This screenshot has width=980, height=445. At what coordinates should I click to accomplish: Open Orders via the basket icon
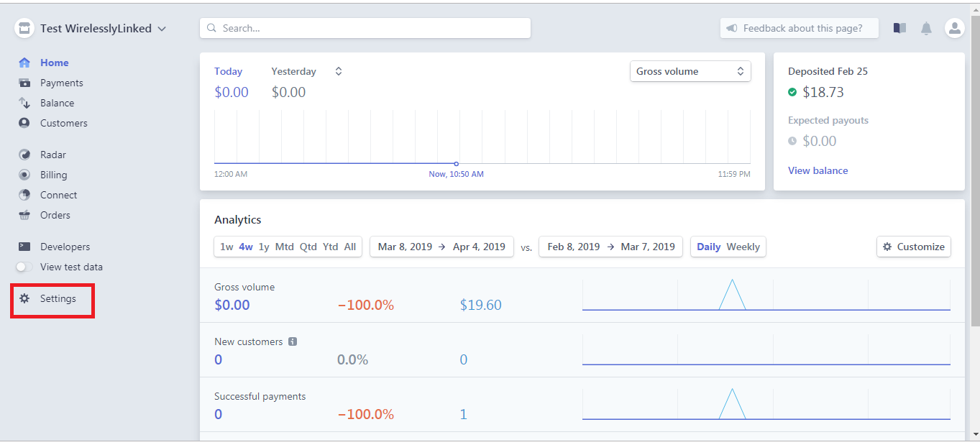tap(24, 215)
